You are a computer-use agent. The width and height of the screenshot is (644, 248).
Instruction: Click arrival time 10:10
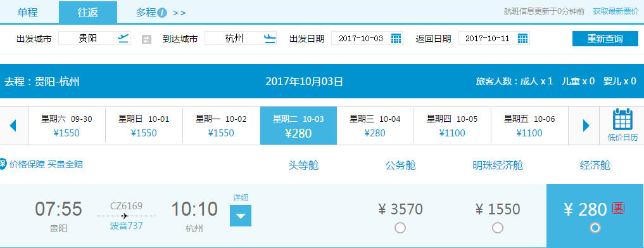click(x=194, y=209)
